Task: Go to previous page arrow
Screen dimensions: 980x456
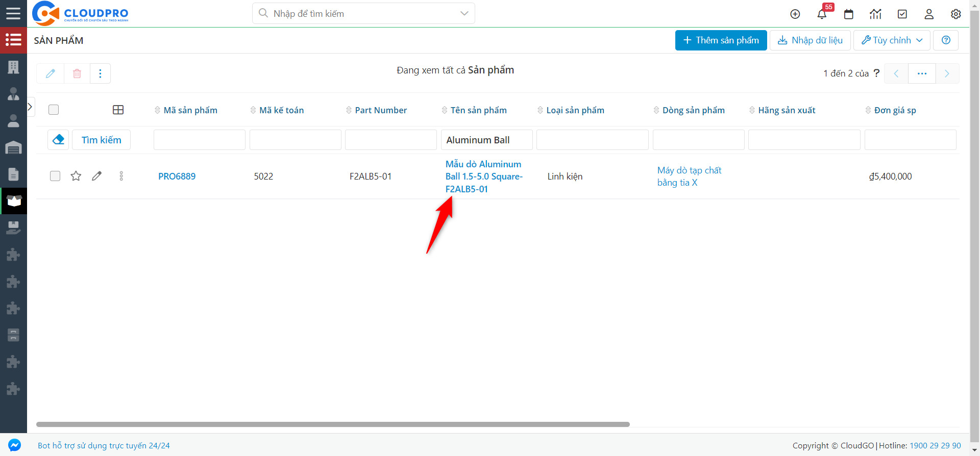Action: pos(896,73)
